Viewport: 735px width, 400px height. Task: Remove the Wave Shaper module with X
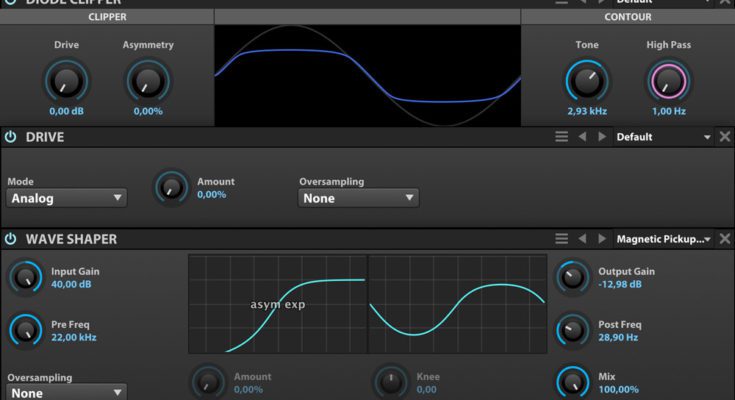coord(725,239)
